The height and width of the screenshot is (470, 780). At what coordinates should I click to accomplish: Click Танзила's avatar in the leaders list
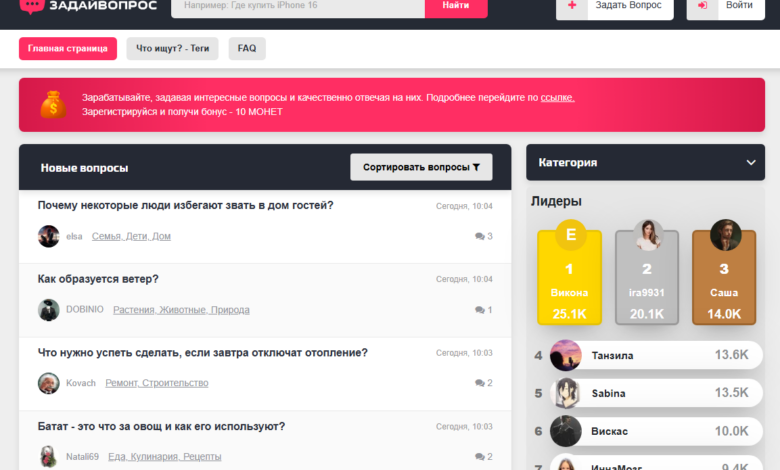tap(566, 355)
